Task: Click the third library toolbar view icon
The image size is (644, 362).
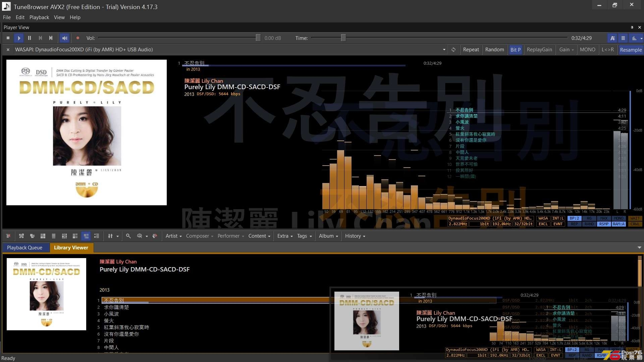Action: [x=32, y=236]
